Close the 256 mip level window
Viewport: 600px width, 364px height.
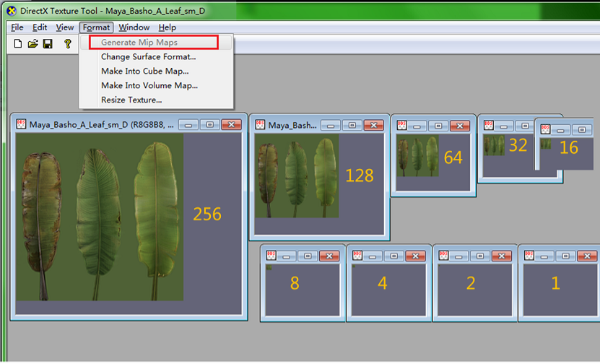click(231, 124)
